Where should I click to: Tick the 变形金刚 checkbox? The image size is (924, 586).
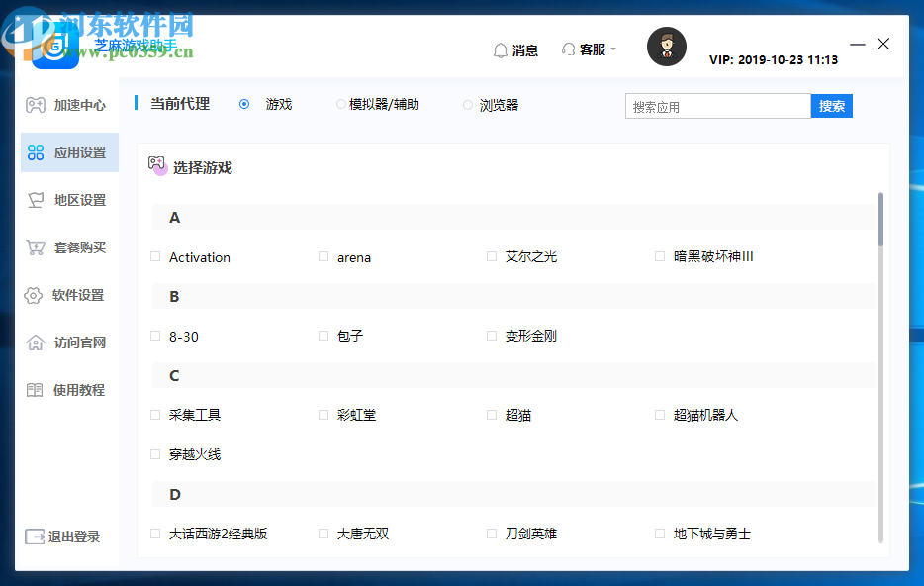point(492,336)
